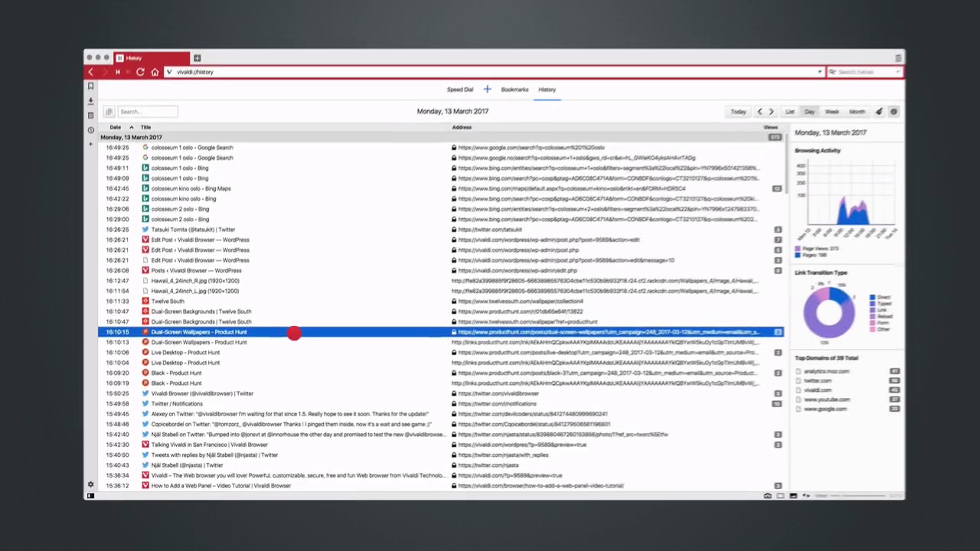Open closed tabs trash can

tap(898, 58)
